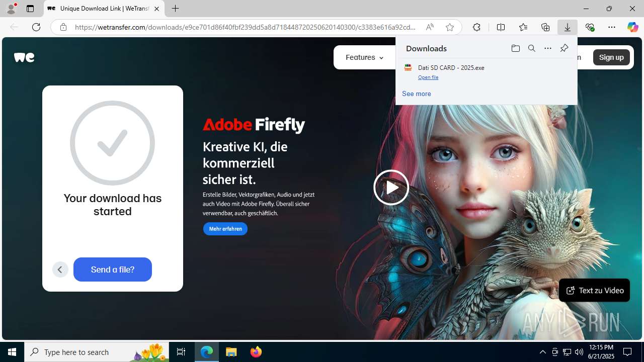Screen dimensions: 644x362
Task: Search downloads with the magnifier icon
Action: tap(531, 48)
